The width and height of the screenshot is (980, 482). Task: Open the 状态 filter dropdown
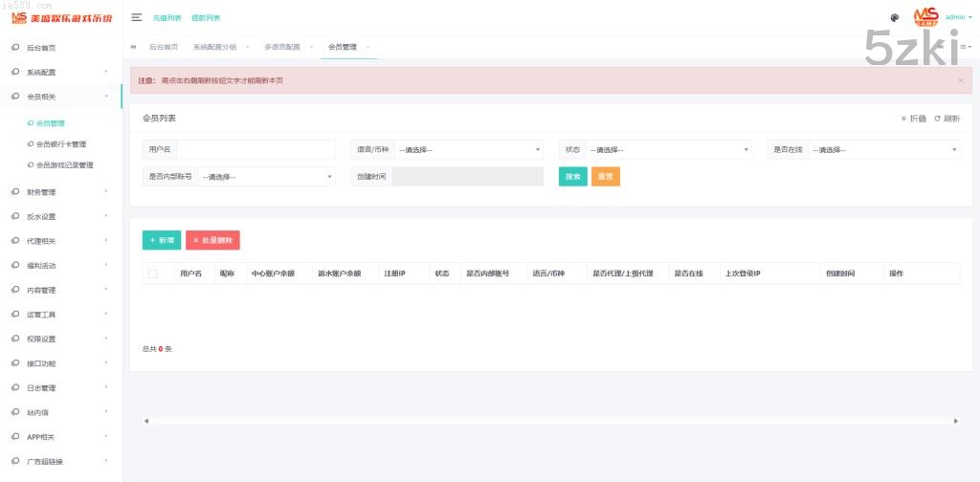pyautogui.click(x=668, y=150)
